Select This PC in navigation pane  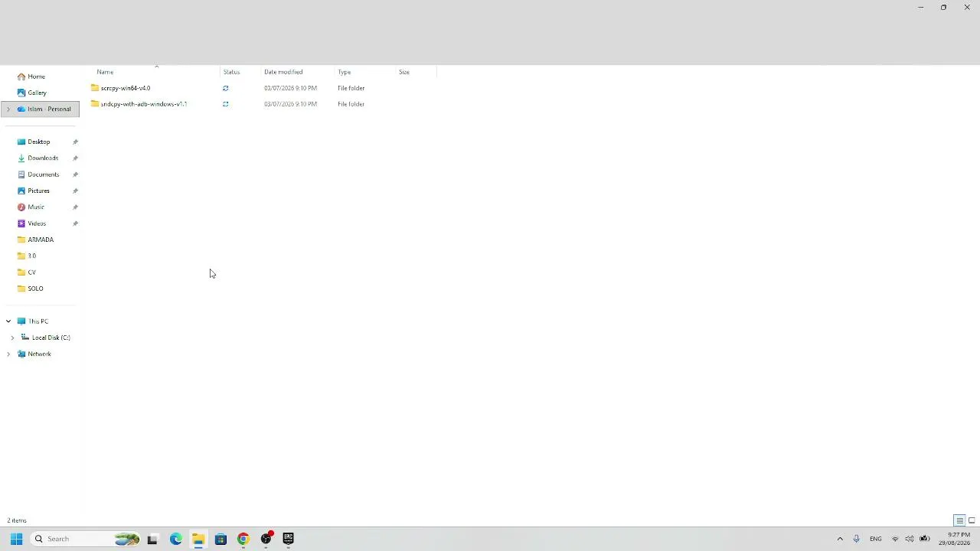pos(38,321)
